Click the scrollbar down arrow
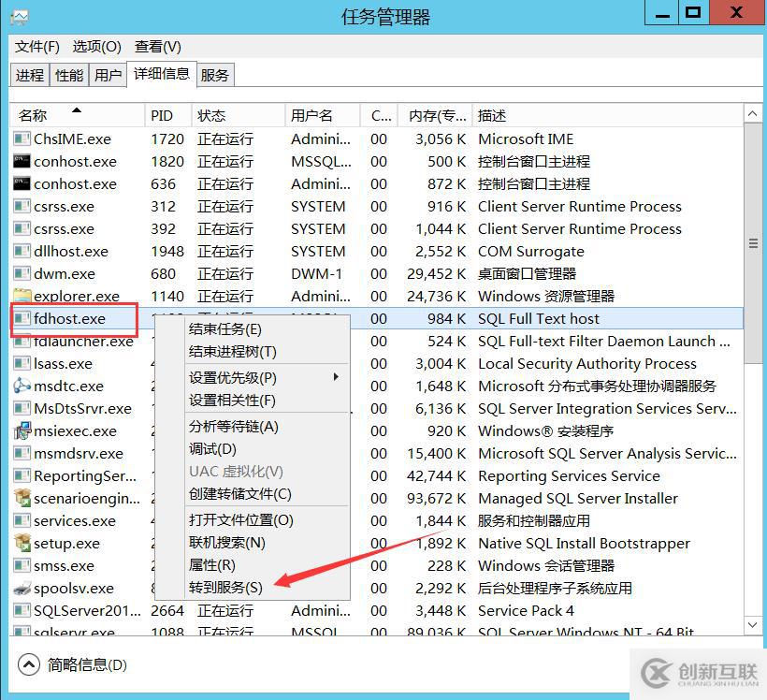The width and height of the screenshot is (767, 700). pos(751,623)
